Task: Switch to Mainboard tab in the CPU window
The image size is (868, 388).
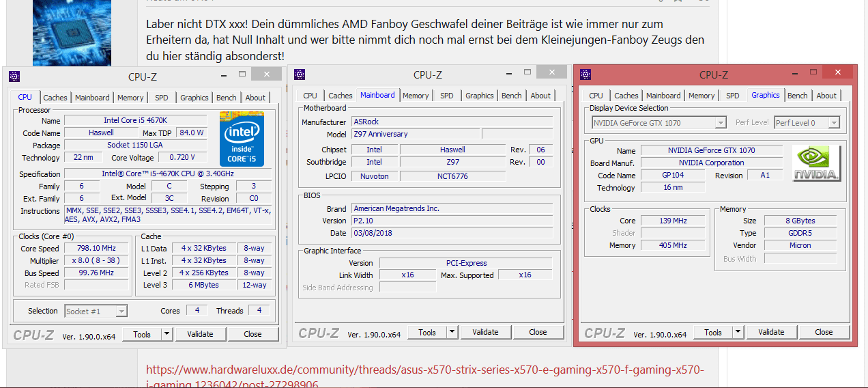Action: (92, 98)
